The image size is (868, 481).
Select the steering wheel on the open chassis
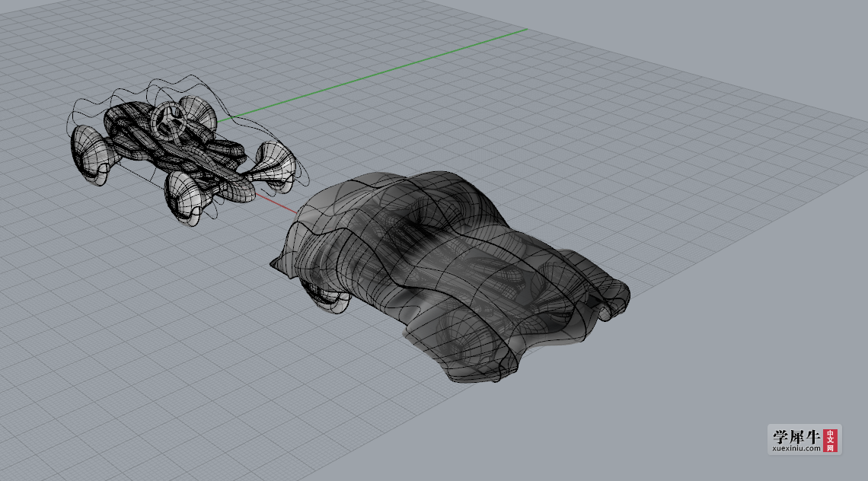point(169,121)
